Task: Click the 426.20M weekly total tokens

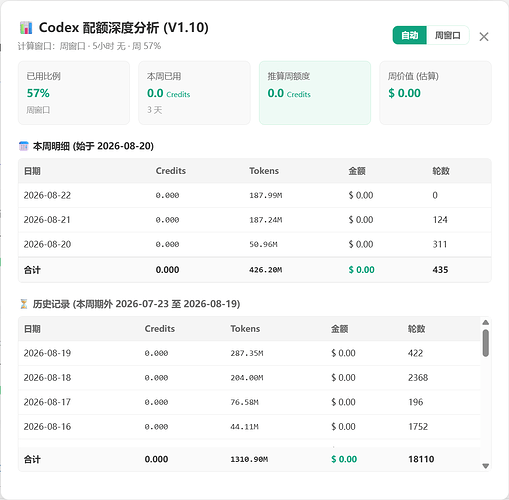Action: click(x=266, y=270)
